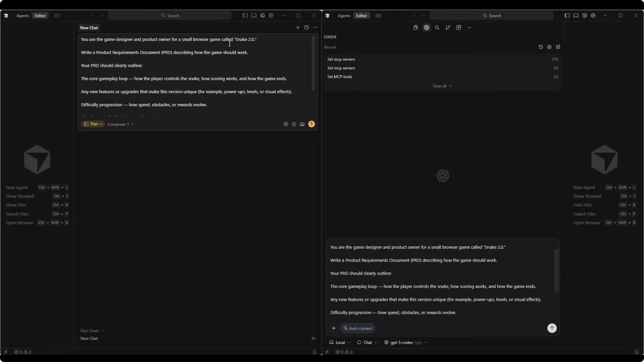Viewport: 644px width, 362px height.
Task: Open 'list MCP tools' recent chat
Action: pyautogui.click(x=340, y=77)
